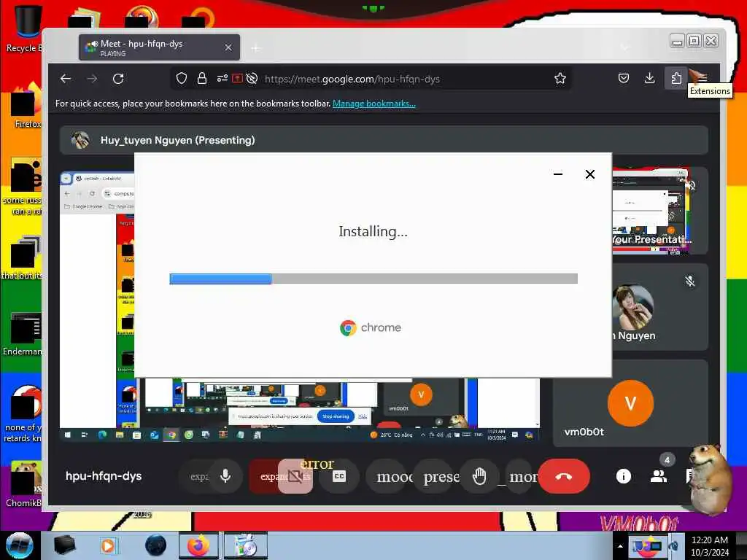
Task: Click the Installing progress bar
Action: 373,279
